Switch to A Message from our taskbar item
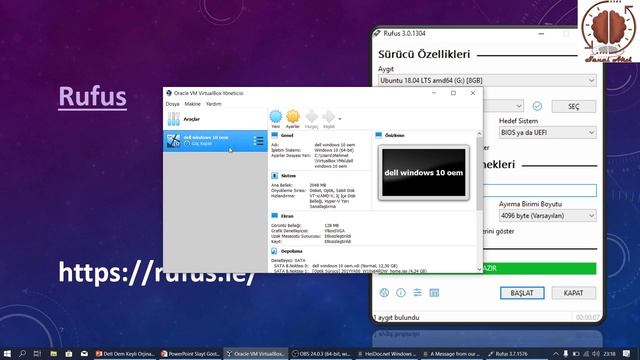 coord(451,354)
